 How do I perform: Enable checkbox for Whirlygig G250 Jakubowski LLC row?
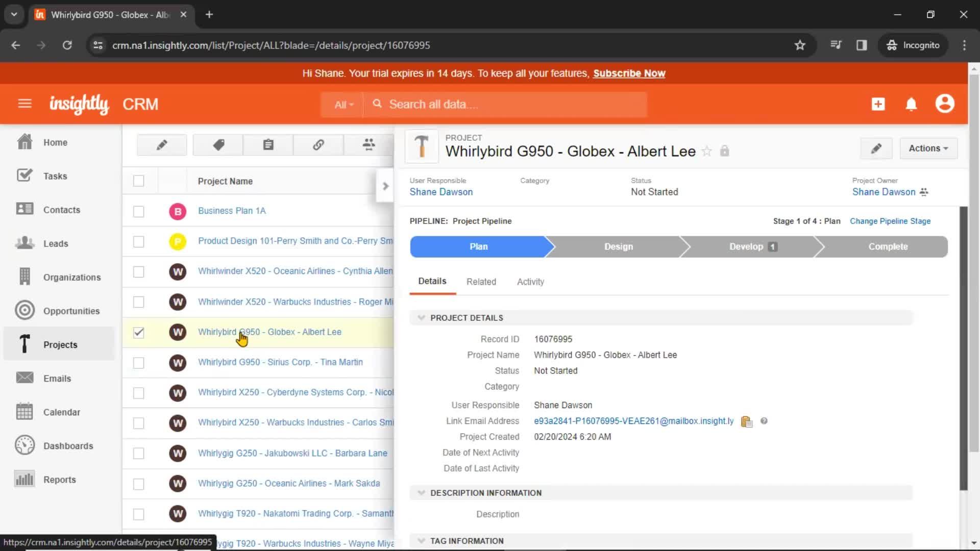click(x=139, y=453)
